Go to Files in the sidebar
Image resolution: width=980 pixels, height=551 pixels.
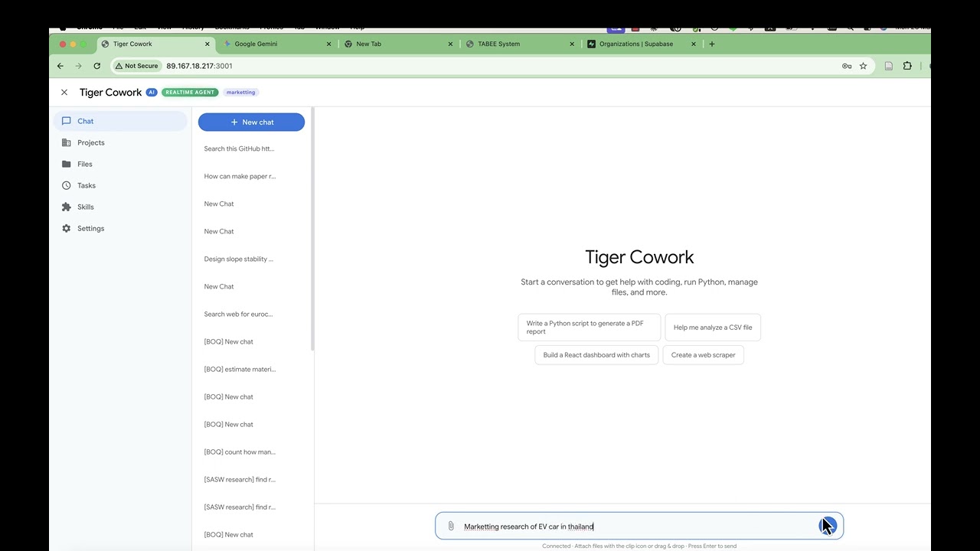(x=120, y=164)
